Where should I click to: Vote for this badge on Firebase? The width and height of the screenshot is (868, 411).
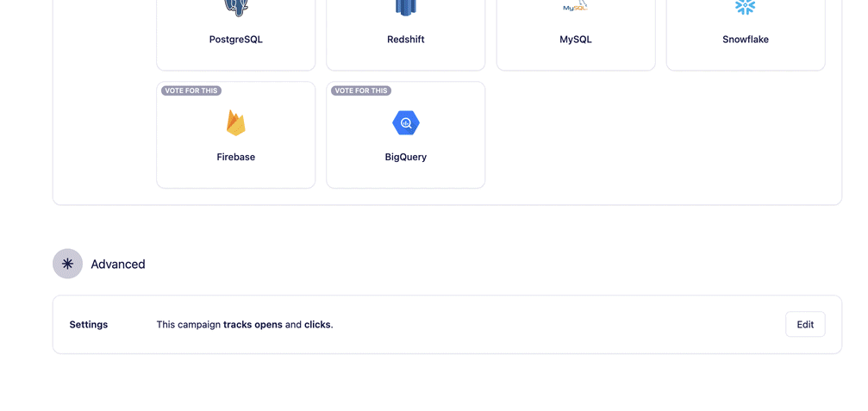[191, 90]
